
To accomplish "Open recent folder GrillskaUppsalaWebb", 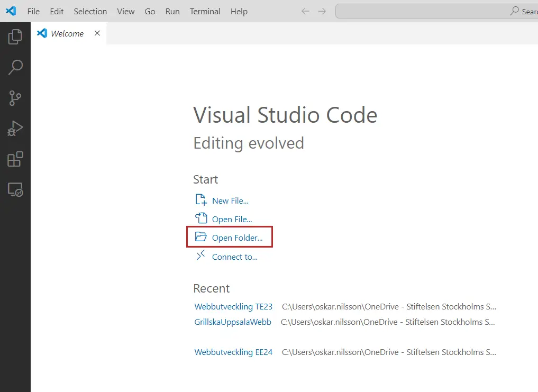I will (x=233, y=322).
